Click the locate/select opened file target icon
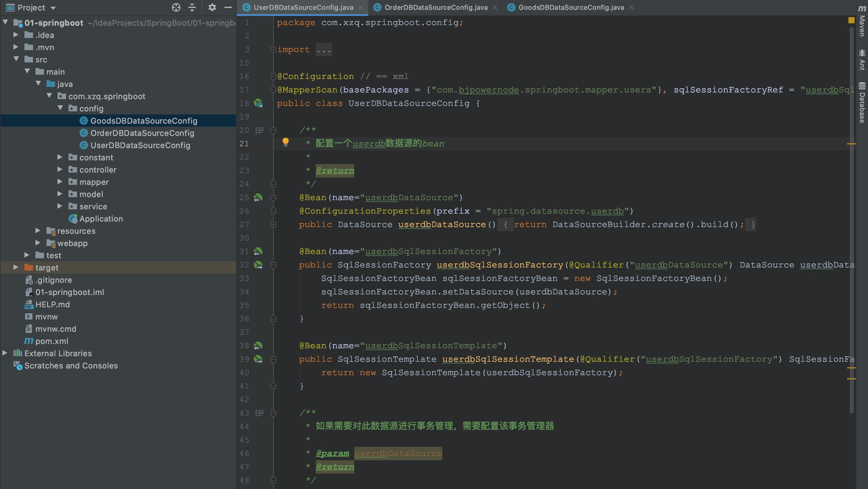This screenshot has height=489, width=868. (176, 7)
